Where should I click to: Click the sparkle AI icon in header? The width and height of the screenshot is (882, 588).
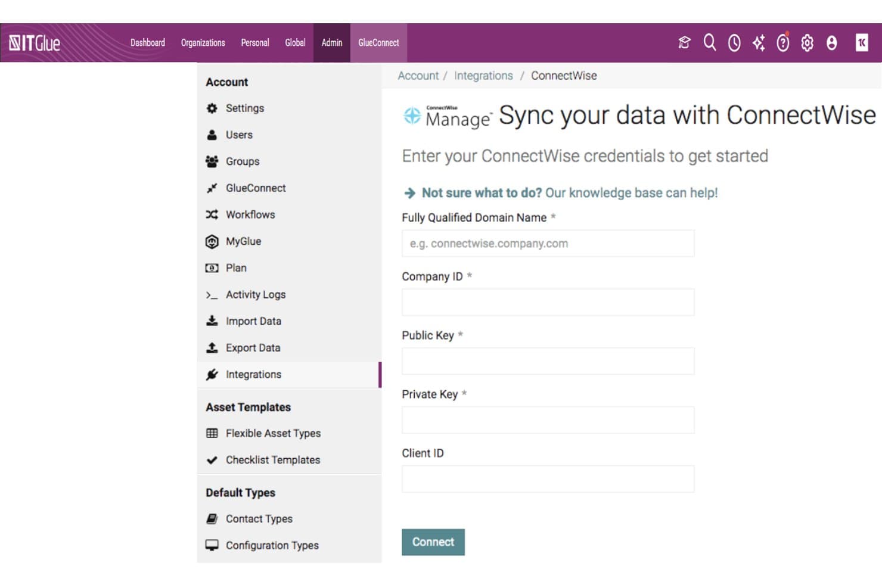(759, 42)
